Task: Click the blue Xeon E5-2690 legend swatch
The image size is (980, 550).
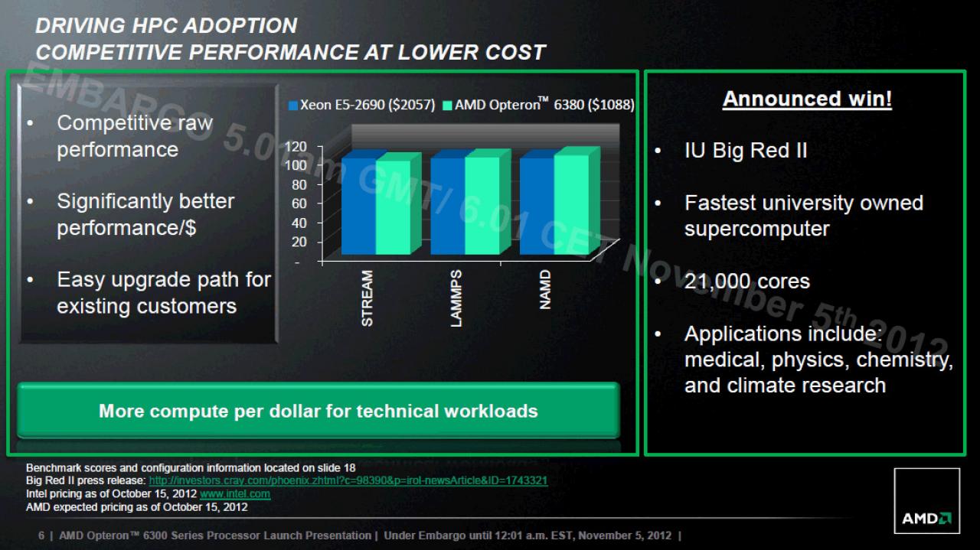Action: (293, 106)
